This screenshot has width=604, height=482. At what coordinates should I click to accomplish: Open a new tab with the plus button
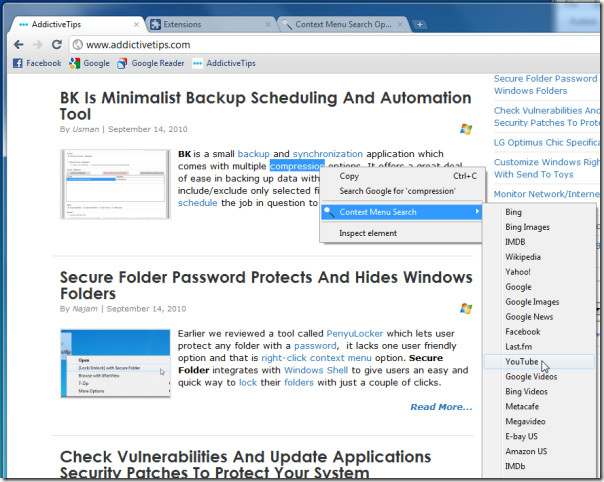pyautogui.click(x=419, y=25)
